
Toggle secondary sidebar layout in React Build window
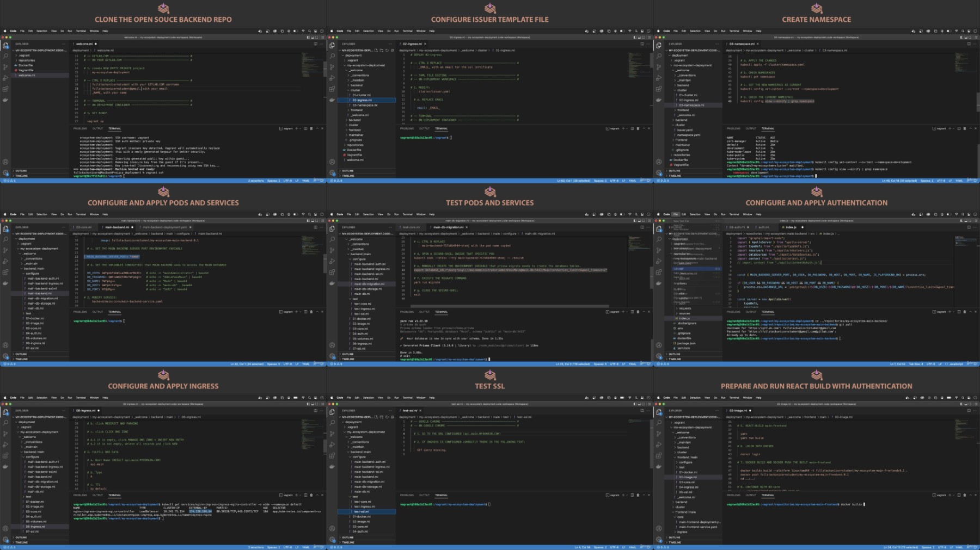click(970, 404)
